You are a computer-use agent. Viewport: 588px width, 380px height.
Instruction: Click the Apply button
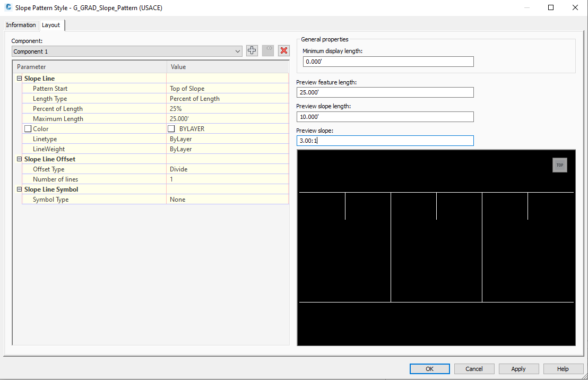click(518, 368)
